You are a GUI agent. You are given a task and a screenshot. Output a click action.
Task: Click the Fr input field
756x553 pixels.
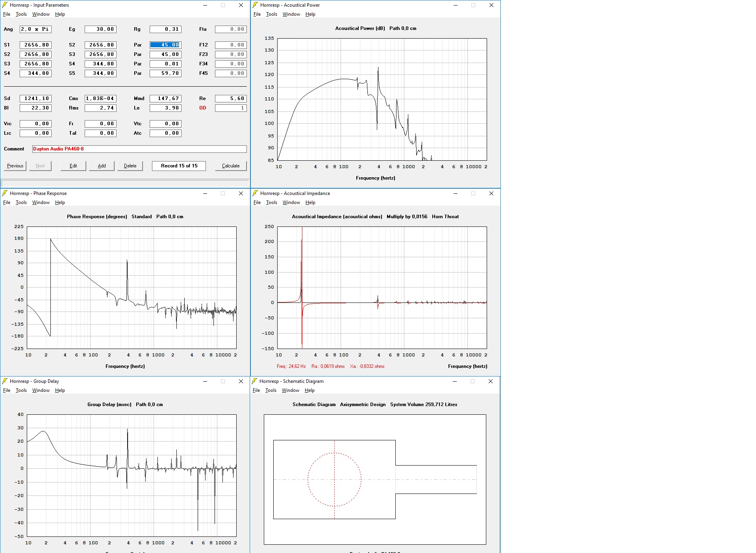point(100,124)
